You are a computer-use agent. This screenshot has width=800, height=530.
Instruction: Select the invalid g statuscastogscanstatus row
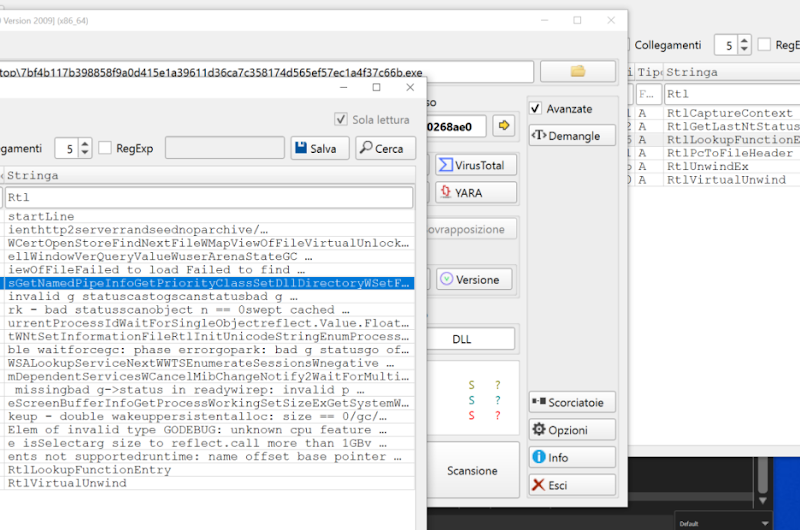[209, 296]
